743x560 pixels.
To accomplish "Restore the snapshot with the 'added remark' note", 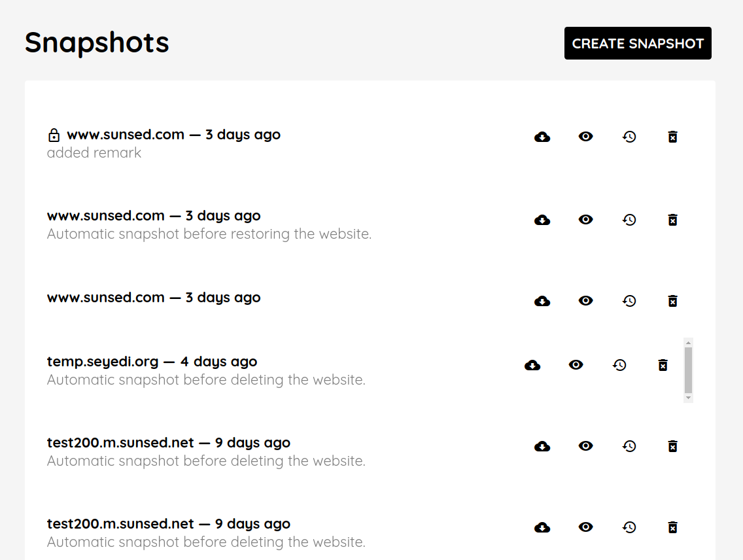I will (629, 137).
